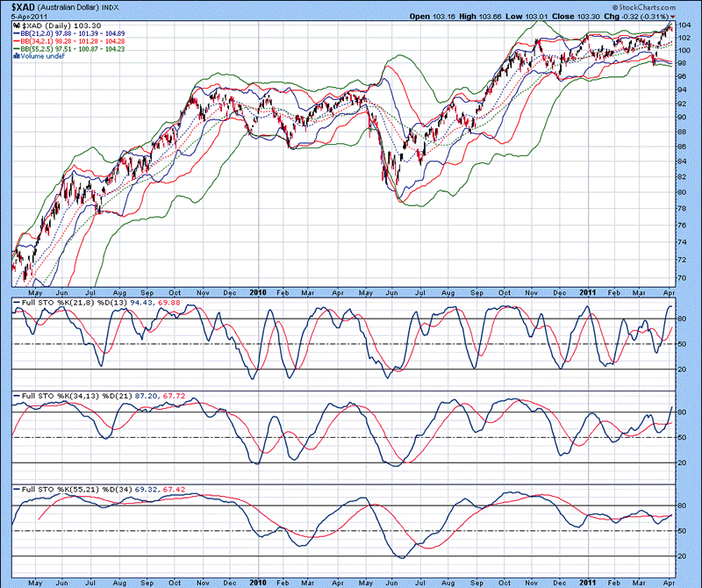Click the volume bars icon in legend
Image resolution: width=702 pixels, height=588 pixels.
pos(17,57)
